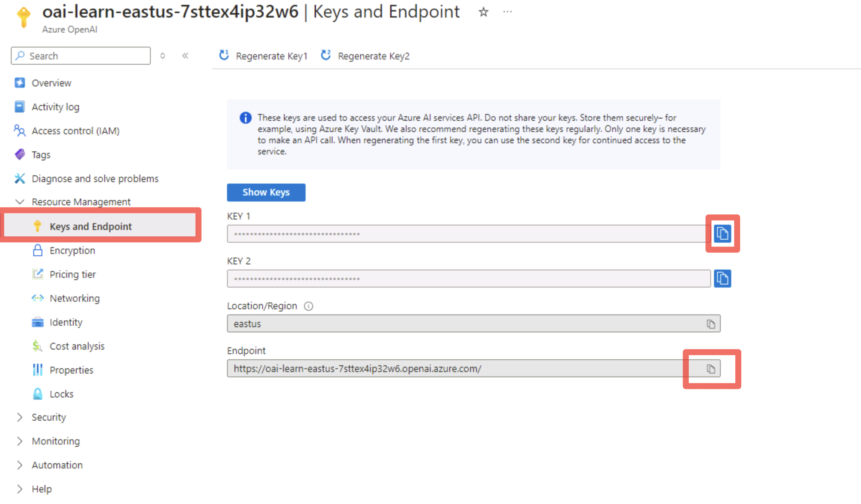
Task: Click the blue info icon in banner
Action: tap(245, 118)
